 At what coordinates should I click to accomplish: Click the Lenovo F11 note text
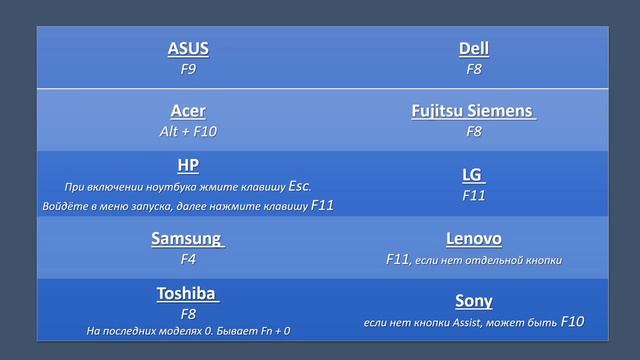[474, 260]
